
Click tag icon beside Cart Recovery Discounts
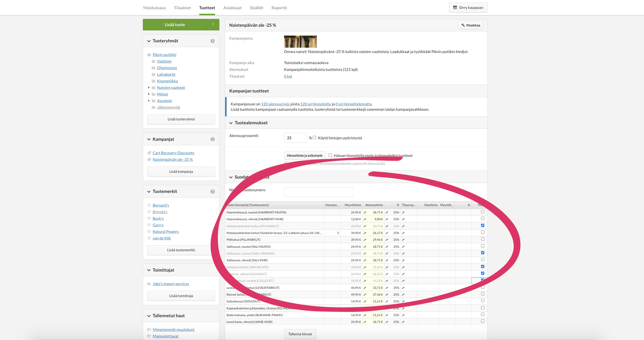pos(149,153)
